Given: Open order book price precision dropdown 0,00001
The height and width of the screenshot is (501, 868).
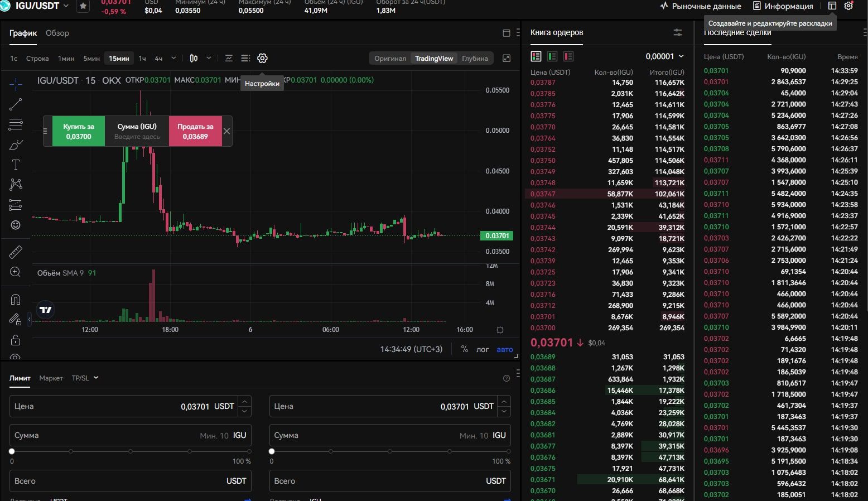Looking at the screenshot, I should coord(664,56).
